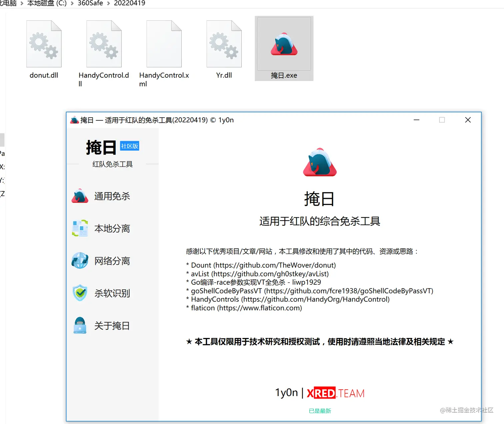Click the large 掩日 heading in sidebar
Viewport: 504px width, 424px height.
pyautogui.click(x=101, y=147)
